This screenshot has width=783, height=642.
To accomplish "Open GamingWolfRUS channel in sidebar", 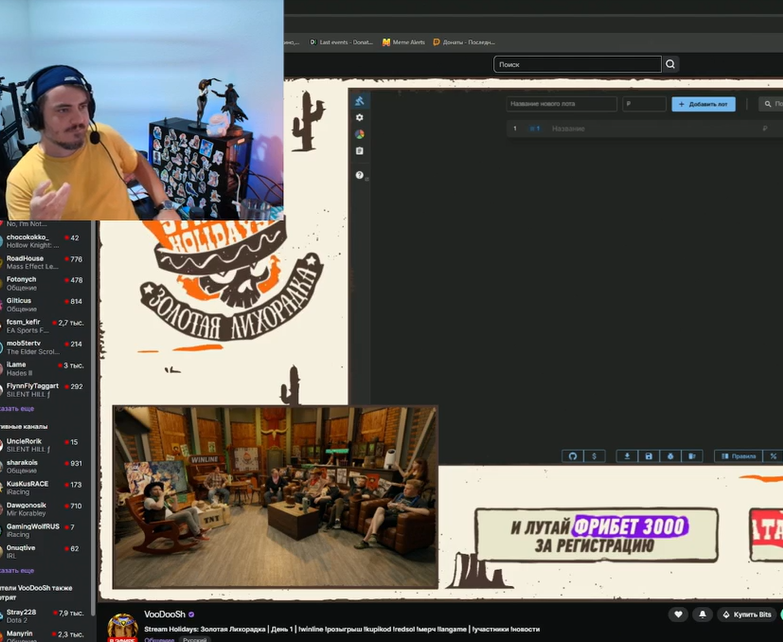I will point(43,530).
